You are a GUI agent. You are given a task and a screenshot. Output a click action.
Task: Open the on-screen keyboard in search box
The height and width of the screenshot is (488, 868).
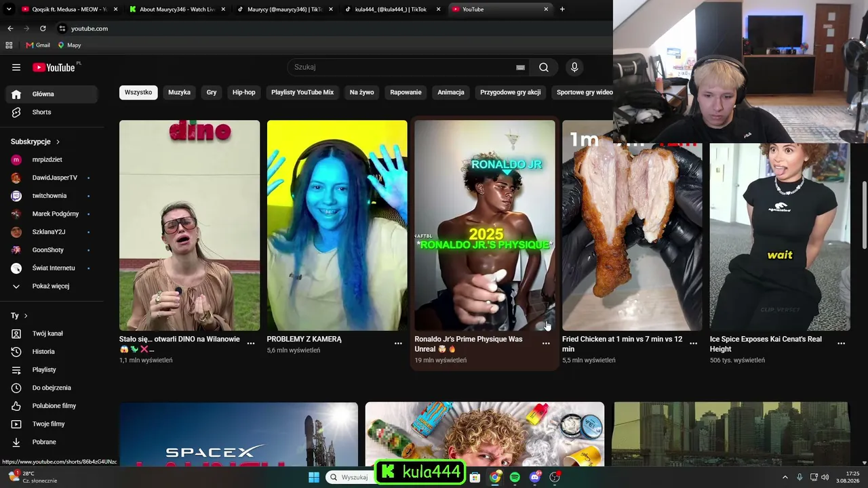pyautogui.click(x=520, y=67)
